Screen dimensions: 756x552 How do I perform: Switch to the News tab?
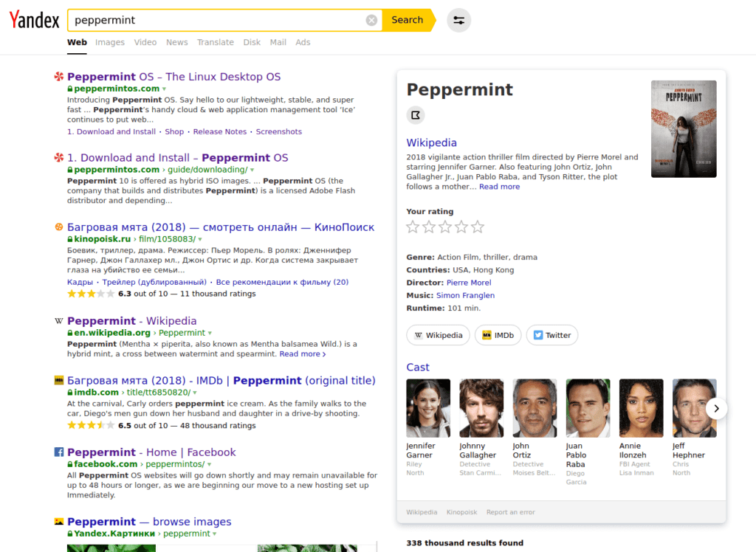point(177,42)
